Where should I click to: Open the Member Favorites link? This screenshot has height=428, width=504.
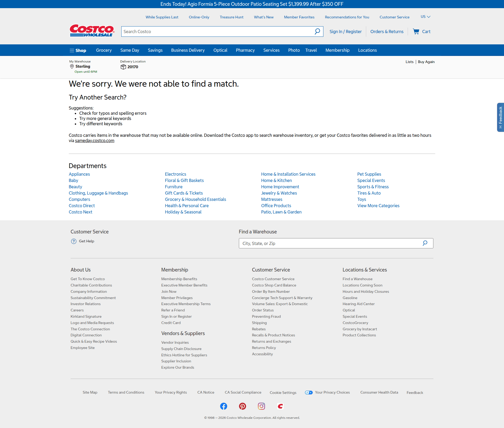[x=299, y=17]
